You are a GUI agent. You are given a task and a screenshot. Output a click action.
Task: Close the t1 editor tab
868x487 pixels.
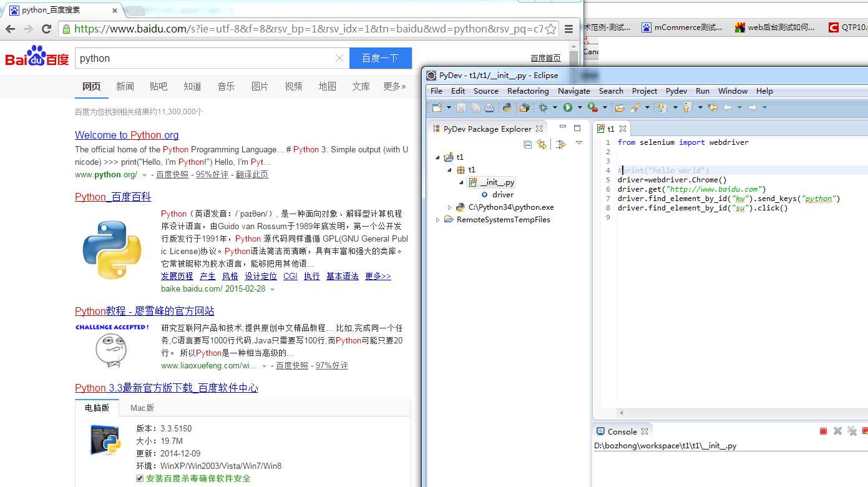(x=622, y=129)
